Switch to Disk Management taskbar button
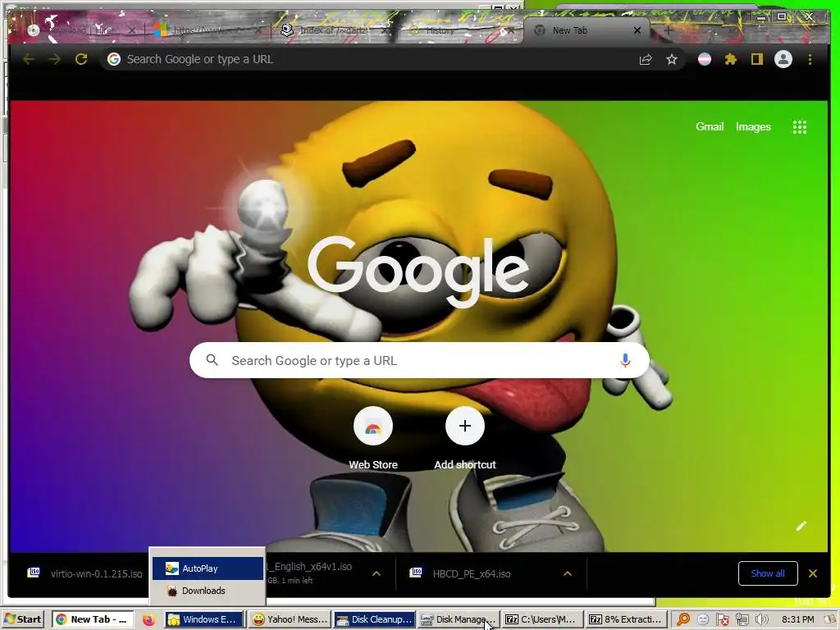The height and width of the screenshot is (630, 840). tap(459, 619)
